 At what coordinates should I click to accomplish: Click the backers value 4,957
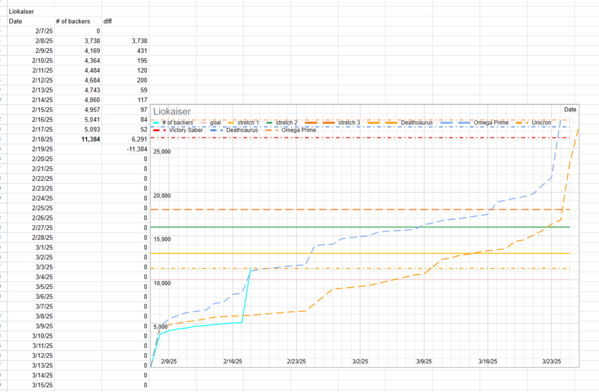[92, 110]
